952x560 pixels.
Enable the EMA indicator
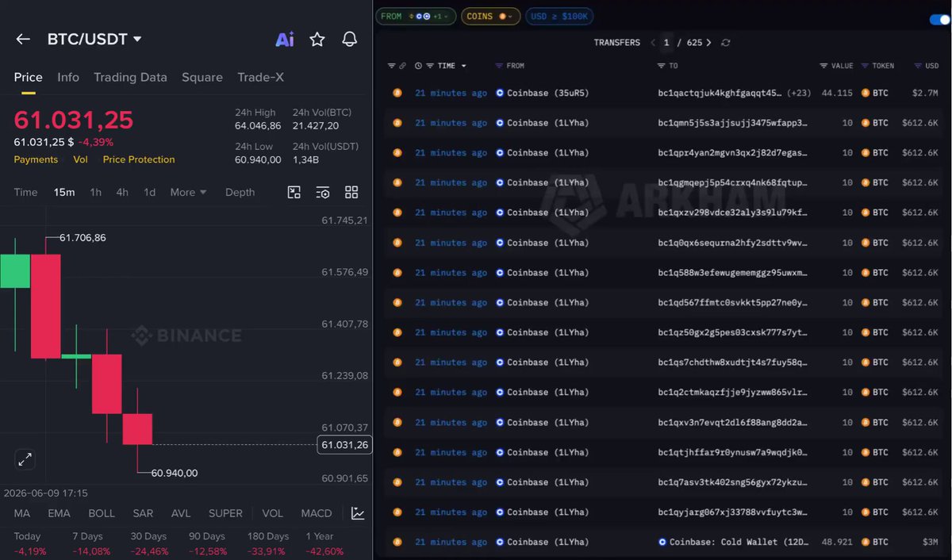[59, 513]
